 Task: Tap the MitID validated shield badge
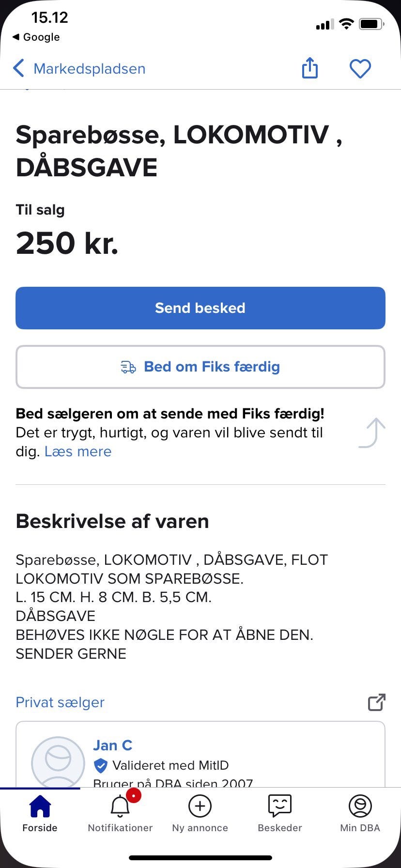click(x=100, y=765)
